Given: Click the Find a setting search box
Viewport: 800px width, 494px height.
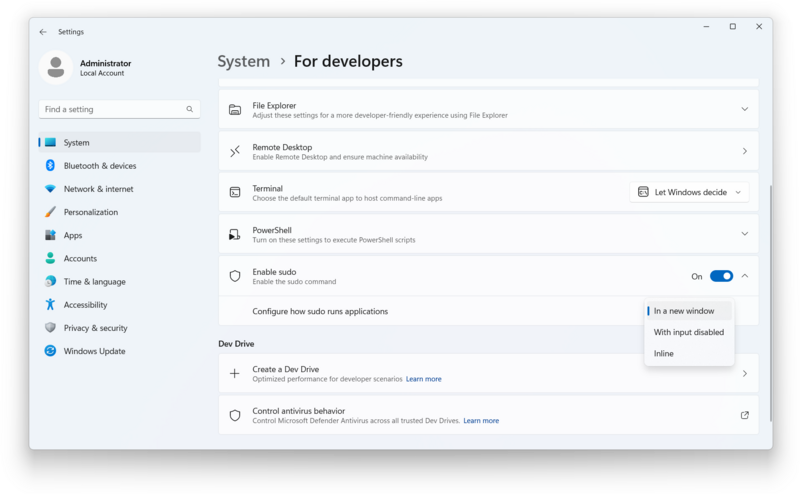Looking at the screenshot, I should (x=112, y=109).
